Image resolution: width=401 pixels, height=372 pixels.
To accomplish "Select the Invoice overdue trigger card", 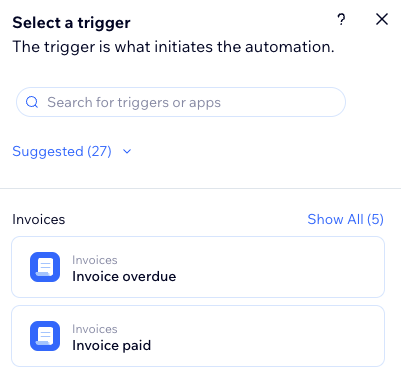I will pyautogui.click(x=198, y=267).
